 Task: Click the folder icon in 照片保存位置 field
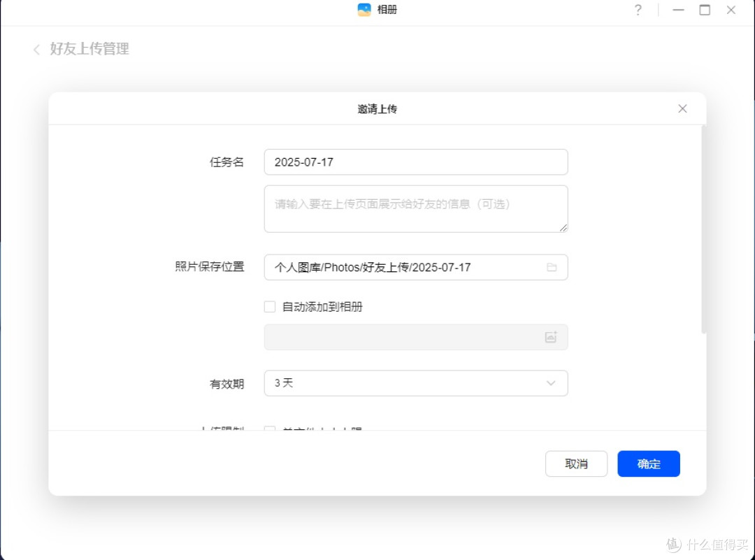tap(552, 267)
